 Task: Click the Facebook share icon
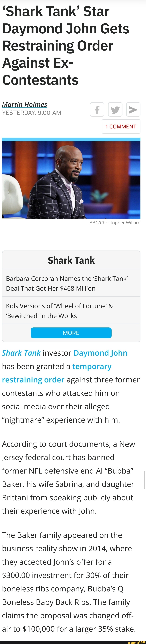tap(97, 110)
